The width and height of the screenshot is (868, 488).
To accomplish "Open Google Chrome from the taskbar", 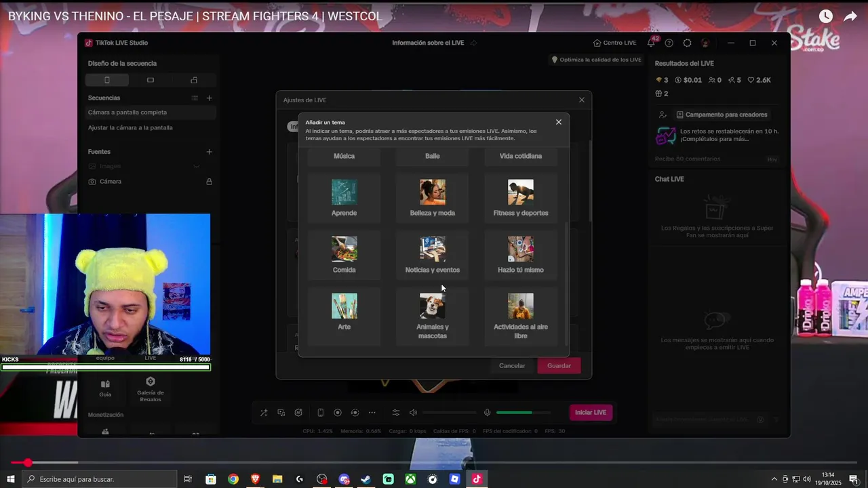I will tap(233, 479).
